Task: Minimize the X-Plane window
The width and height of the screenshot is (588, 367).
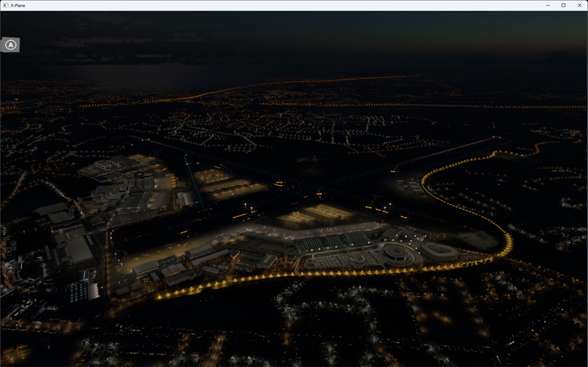Action: coord(547,5)
